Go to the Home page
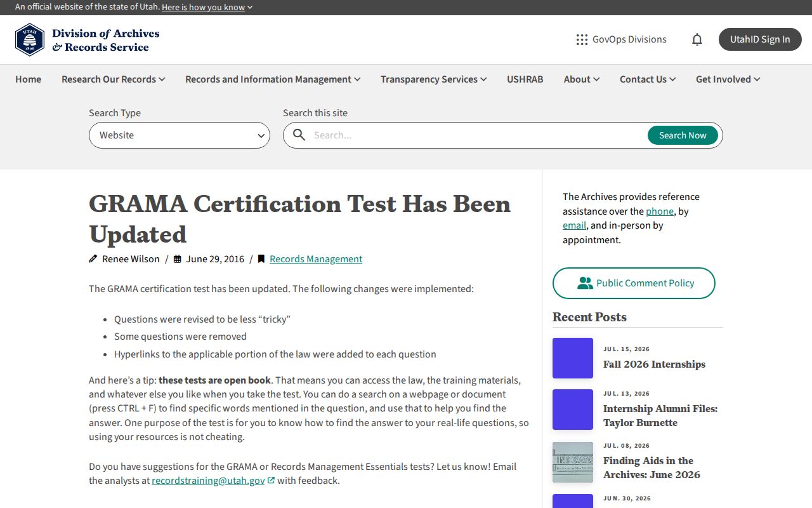This screenshot has height=508, width=812. point(28,79)
